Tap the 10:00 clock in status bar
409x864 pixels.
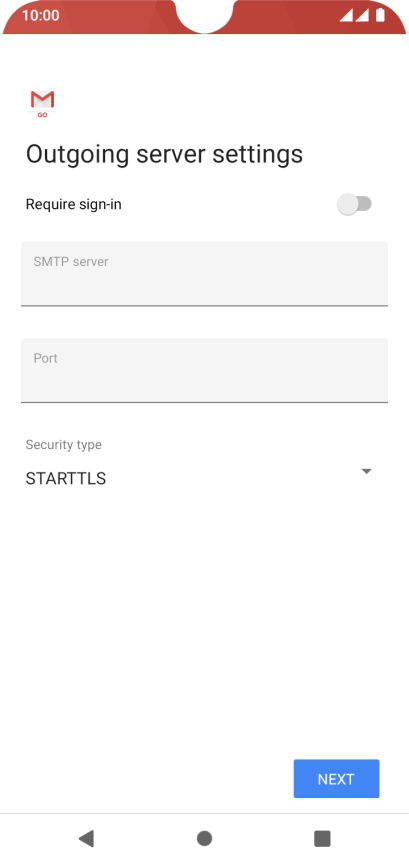[41, 15]
